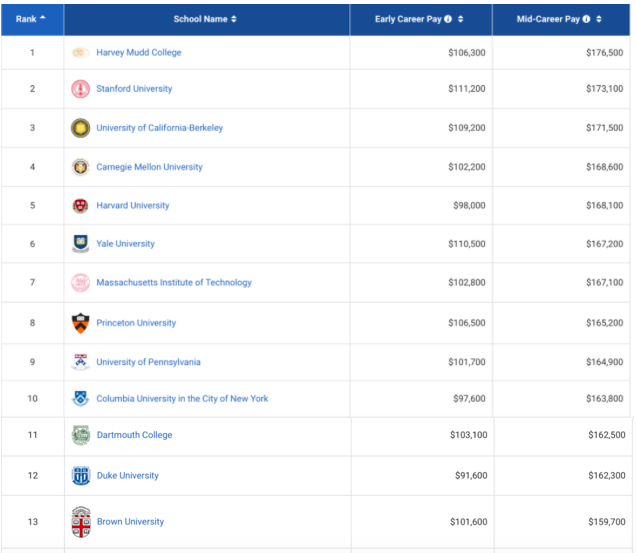Click the Dartmouth College seal icon

[81, 435]
